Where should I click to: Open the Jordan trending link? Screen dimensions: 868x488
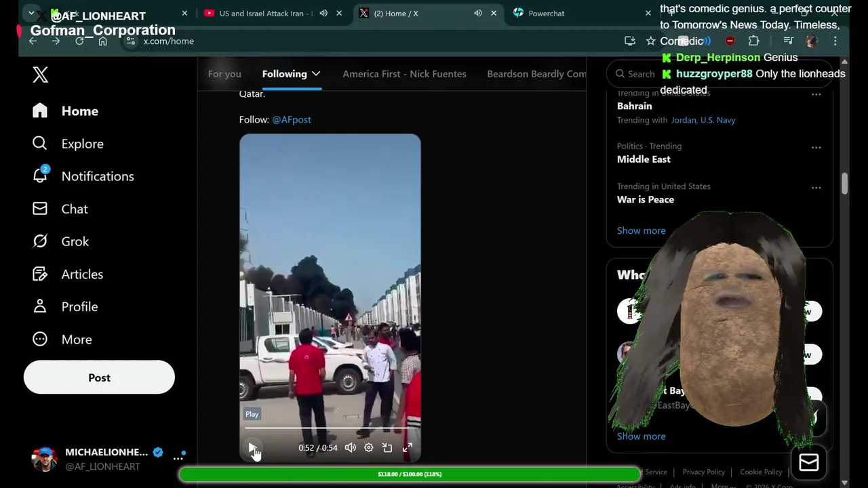[684, 120]
